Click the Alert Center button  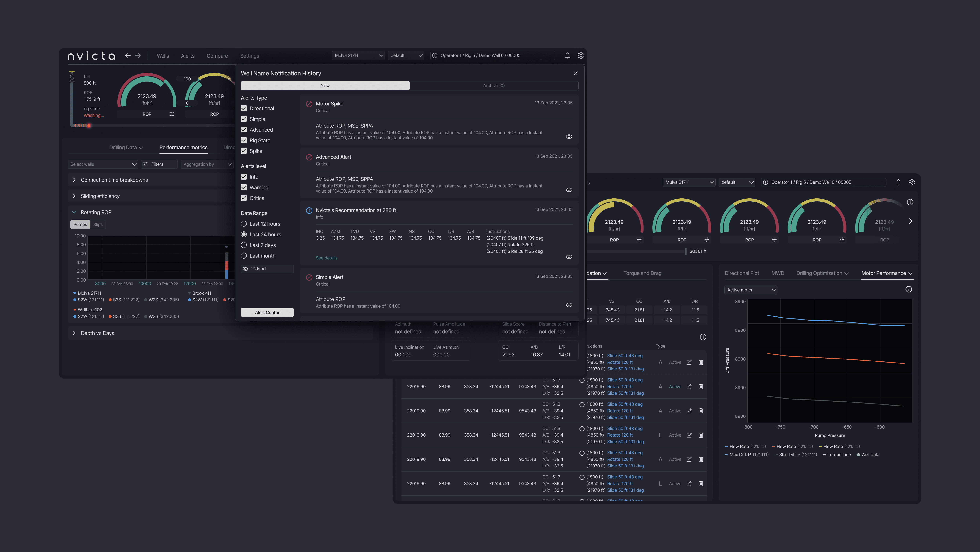coord(267,313)
